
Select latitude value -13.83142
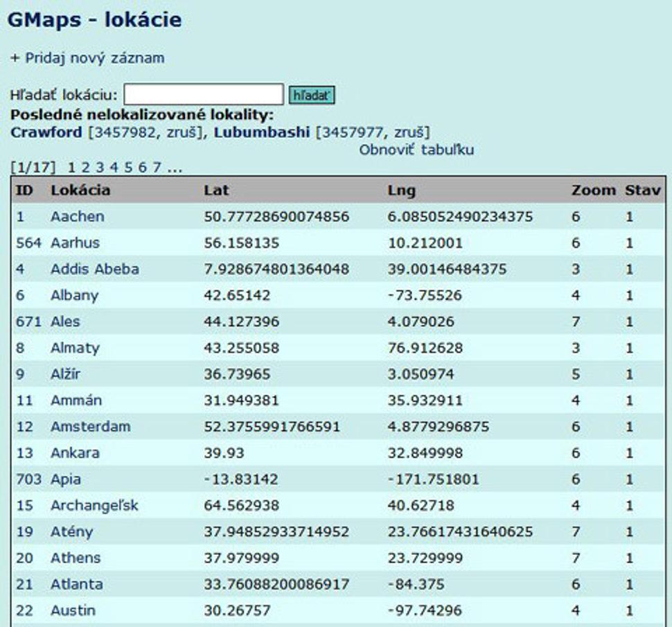coord(241,479)
